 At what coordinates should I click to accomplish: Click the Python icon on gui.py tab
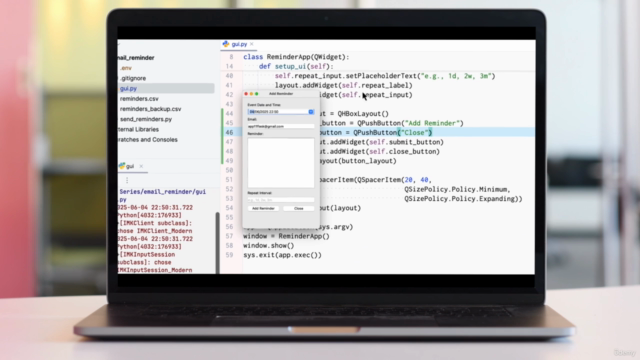point(226,44)
